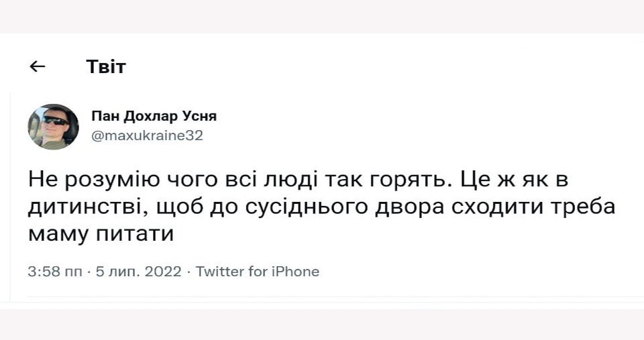Click the Твіт page header title
This screenshot has width=644, height=340.
point(106,66)
